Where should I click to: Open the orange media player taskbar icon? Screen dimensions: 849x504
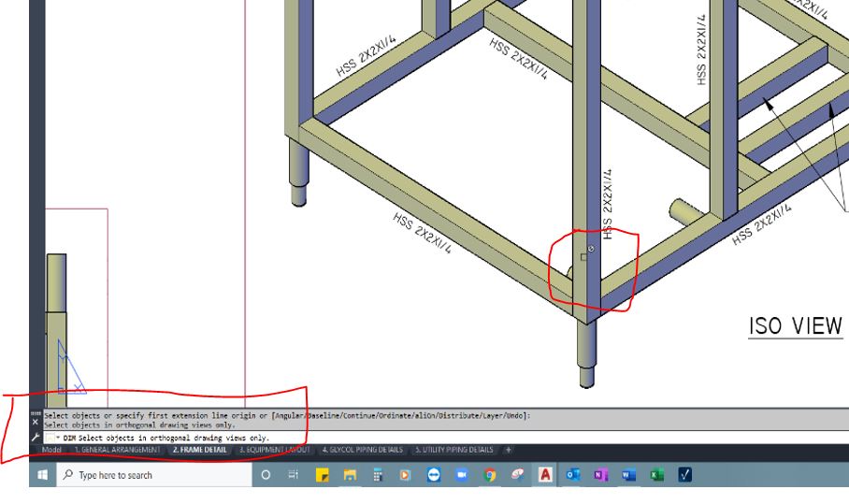[x=405, y=475]
